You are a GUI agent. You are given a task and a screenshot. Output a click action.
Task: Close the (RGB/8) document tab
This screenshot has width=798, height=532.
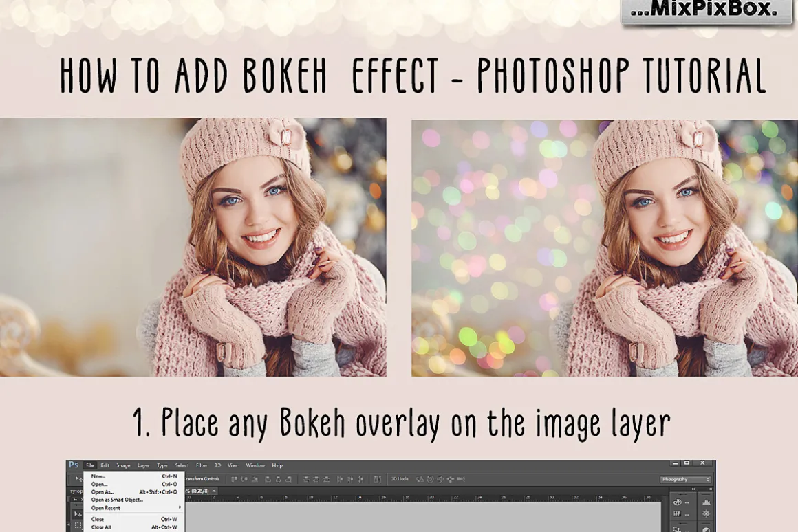coord(214,491)
